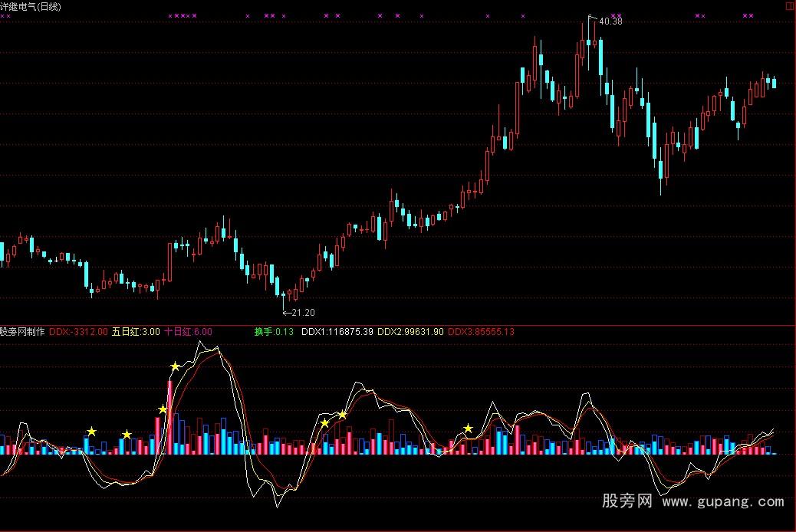This screenshot has height=532, width=796.
Task: Click the red DDX3:85555.13 indicator value
Action: (x=483, y=333)
